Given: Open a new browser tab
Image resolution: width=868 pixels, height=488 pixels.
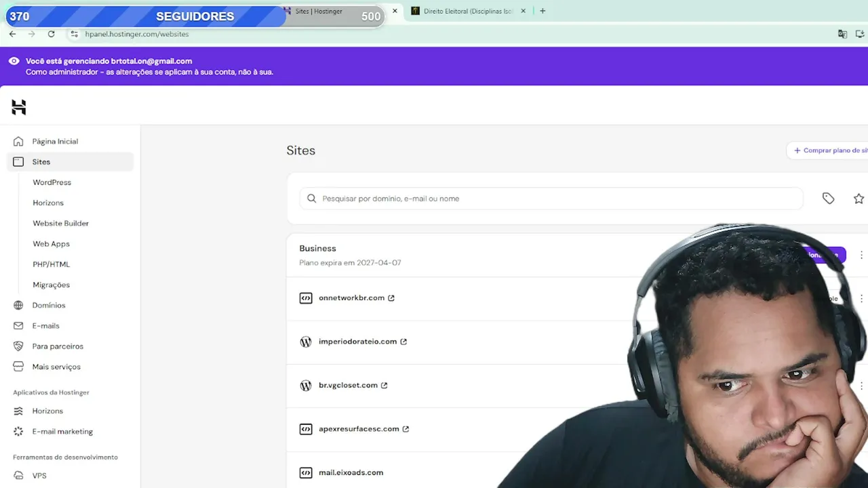Looking at the screenshot, I should [x=542, y=11].
